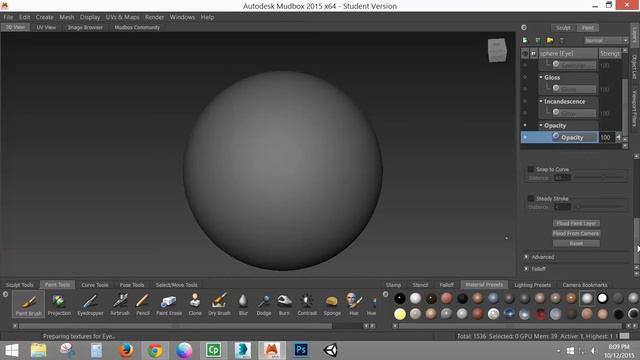
Task: Enable Snap to Curve checkbox
Action: tap(531, 169)
